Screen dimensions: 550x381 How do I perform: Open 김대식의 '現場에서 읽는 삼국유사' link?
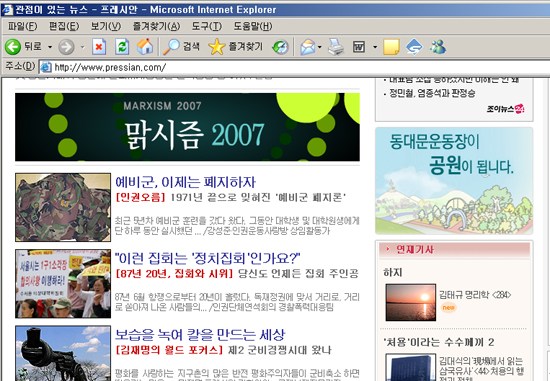pos(482,369)
